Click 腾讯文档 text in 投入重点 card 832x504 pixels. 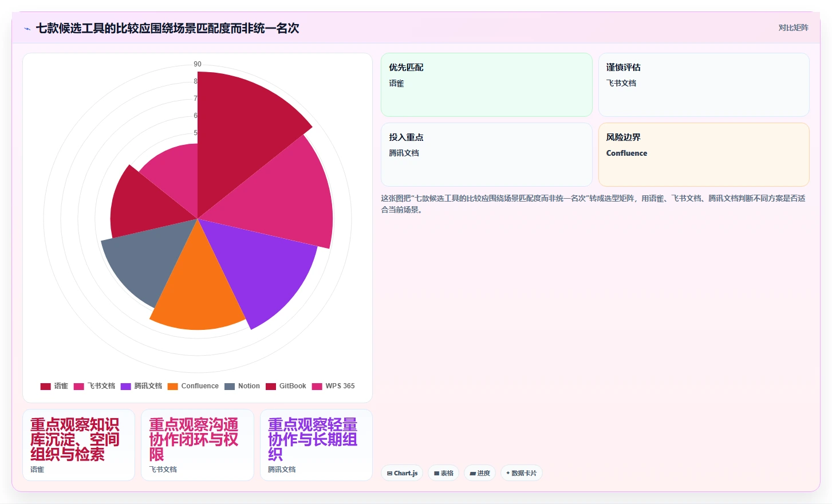pos(404,153)
